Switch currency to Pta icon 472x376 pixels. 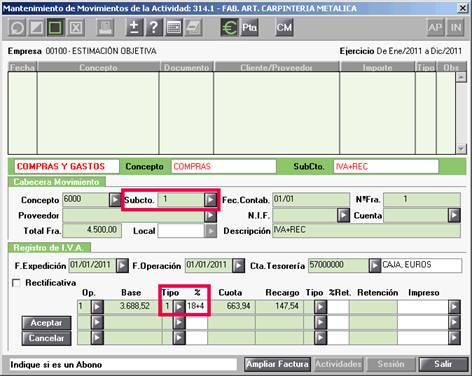(249, 28)
